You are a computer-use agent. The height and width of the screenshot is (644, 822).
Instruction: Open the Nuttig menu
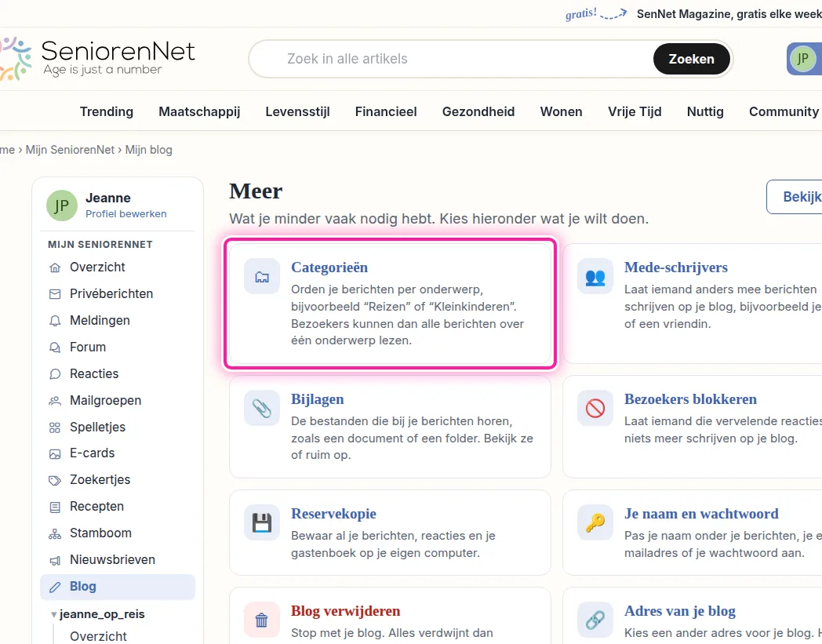click(705, 111)
